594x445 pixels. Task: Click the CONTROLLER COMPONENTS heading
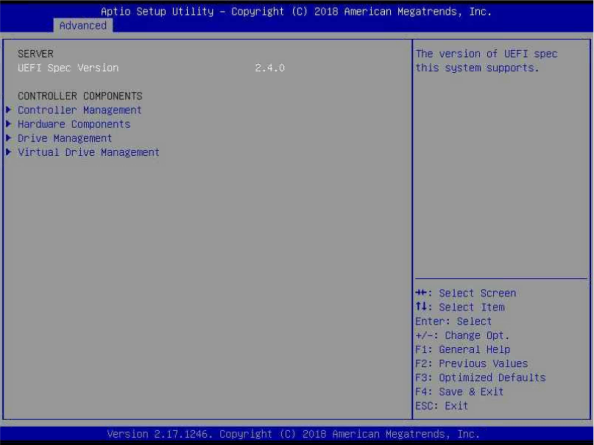80,96
